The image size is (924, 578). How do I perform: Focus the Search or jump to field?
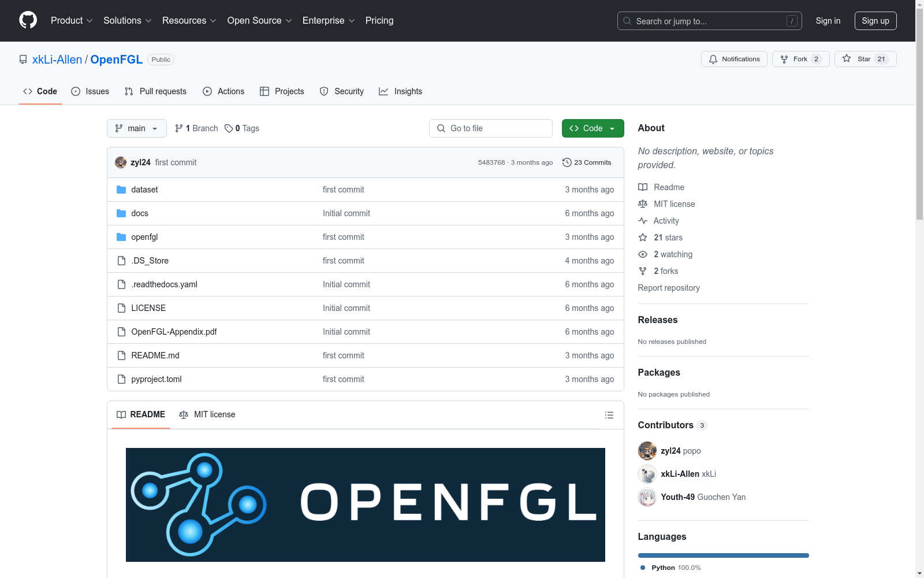pyautogui.click(x=710, y=21)
